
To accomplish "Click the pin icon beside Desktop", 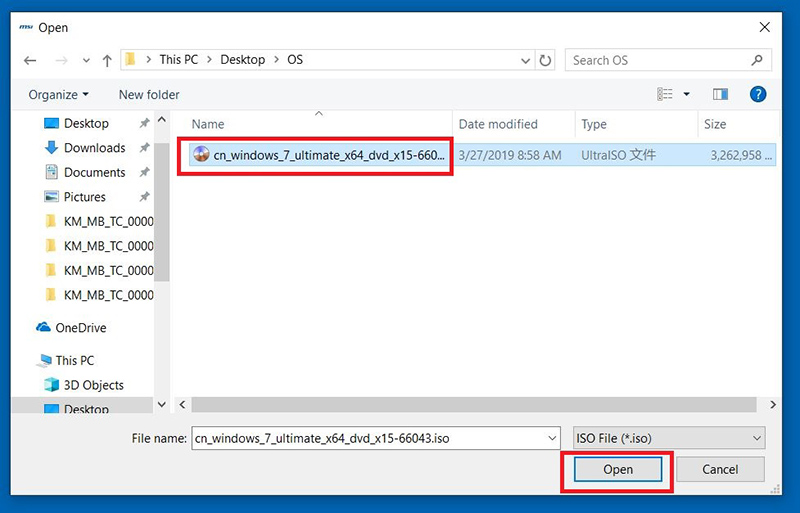I will click(x=144, y=123).
